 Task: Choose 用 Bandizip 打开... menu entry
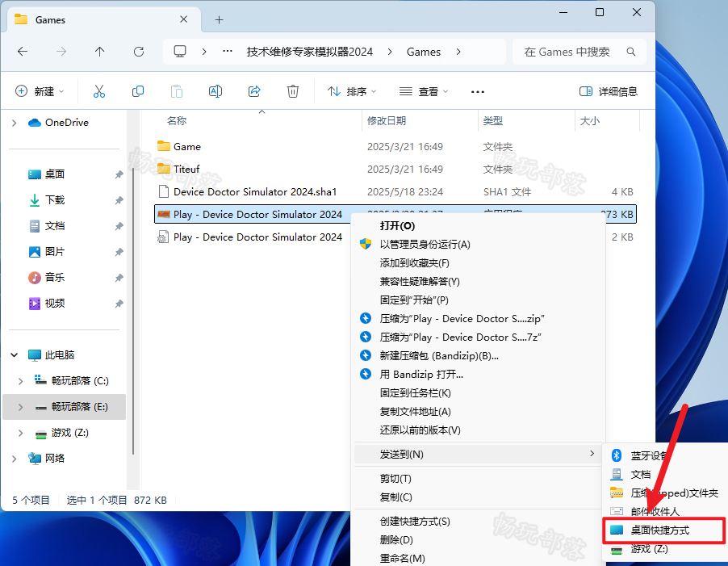tap(479, 375)
